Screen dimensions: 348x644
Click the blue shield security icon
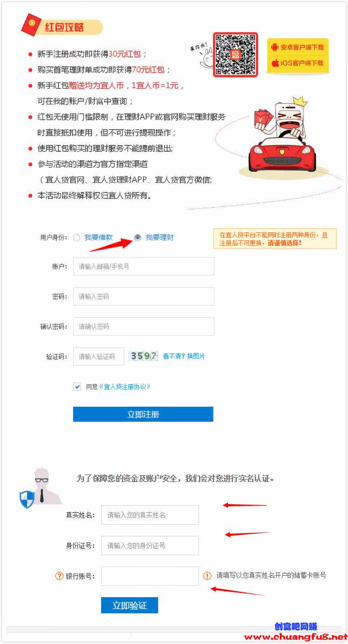coord(27,499)
